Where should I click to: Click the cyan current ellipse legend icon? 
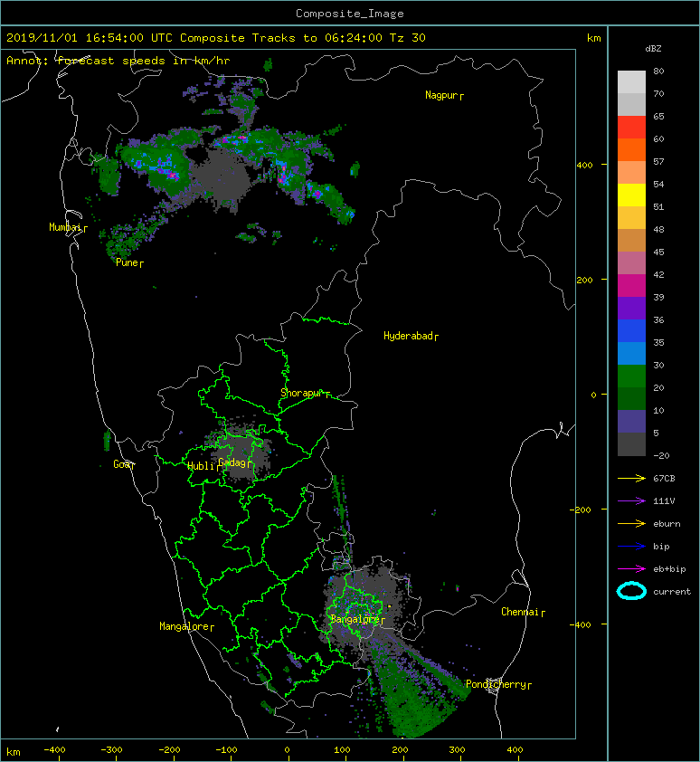[631, 591]
